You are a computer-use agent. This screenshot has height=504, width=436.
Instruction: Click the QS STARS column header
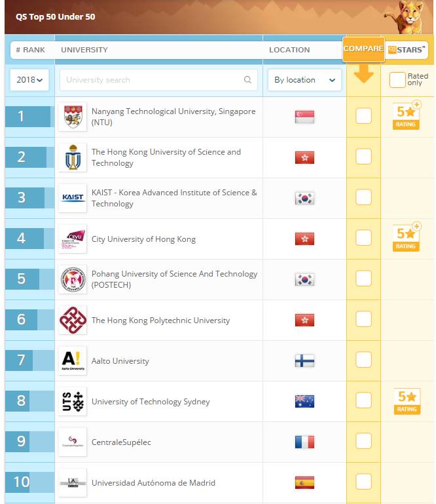pos(407,50)
